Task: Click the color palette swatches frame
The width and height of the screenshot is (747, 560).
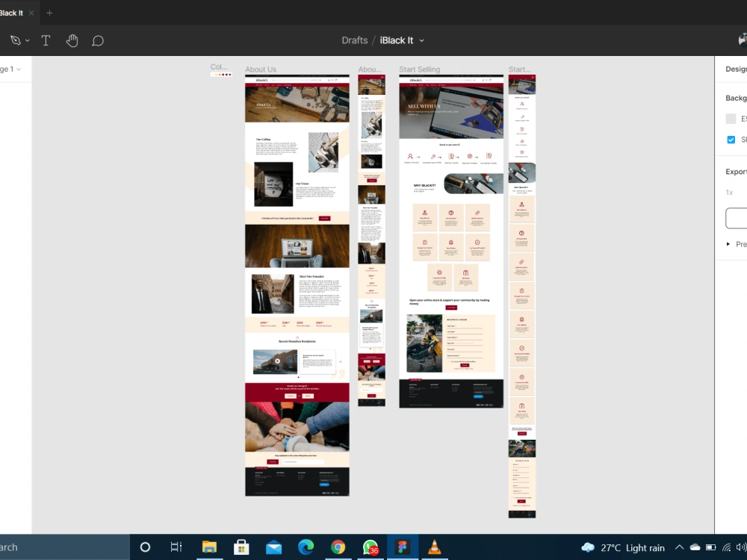Action: (x=221, y=74)
